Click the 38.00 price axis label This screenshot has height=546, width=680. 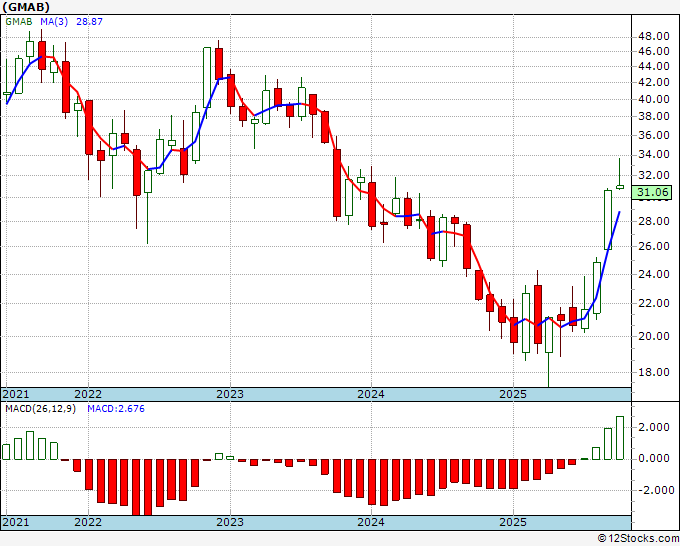point(654,116)
